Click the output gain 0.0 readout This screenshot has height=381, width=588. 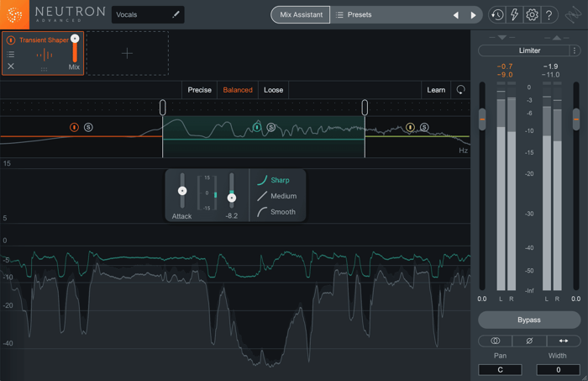576,299
